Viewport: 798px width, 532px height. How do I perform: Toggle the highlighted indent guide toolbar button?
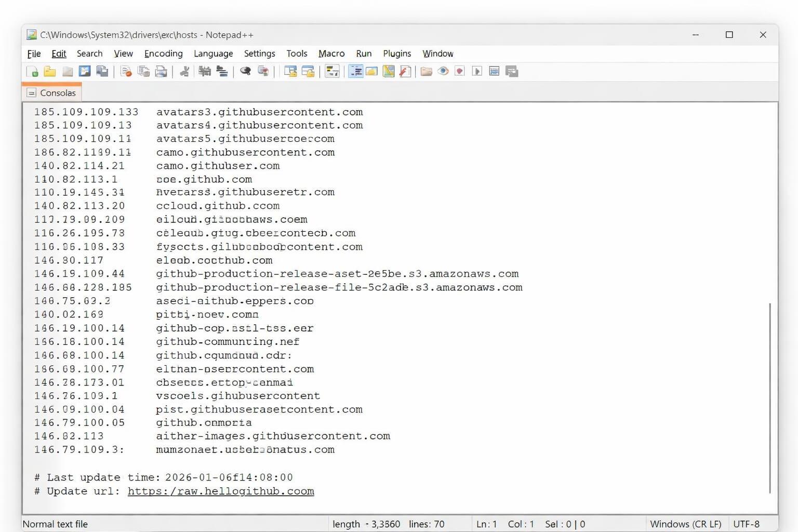click(x=356, y=72)
